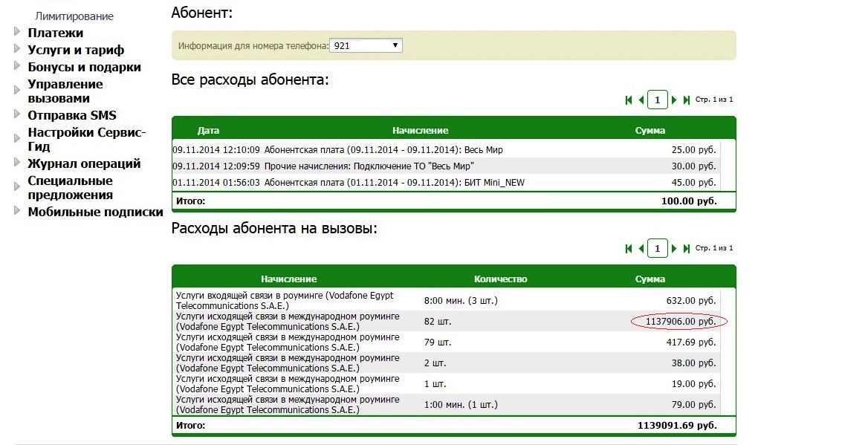The image size is (868, 445).
Task: Click total 1139091.69 руб. value
Action: point(677,426)
